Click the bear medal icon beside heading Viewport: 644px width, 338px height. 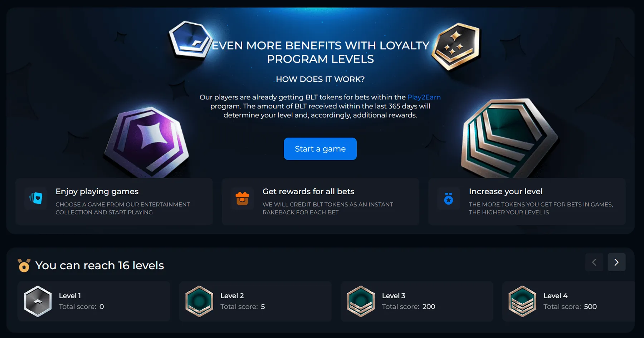[x=24, y=265]
